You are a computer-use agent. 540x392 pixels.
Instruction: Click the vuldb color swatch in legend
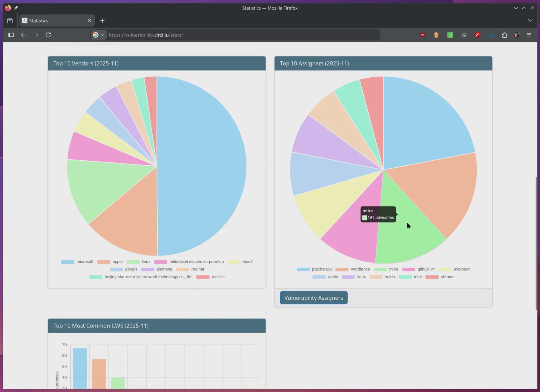click(376, 277)
